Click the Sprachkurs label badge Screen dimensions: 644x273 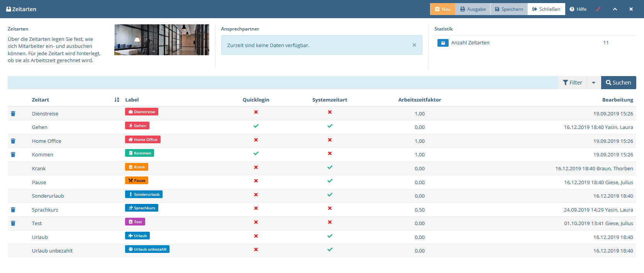coord(142,208)
